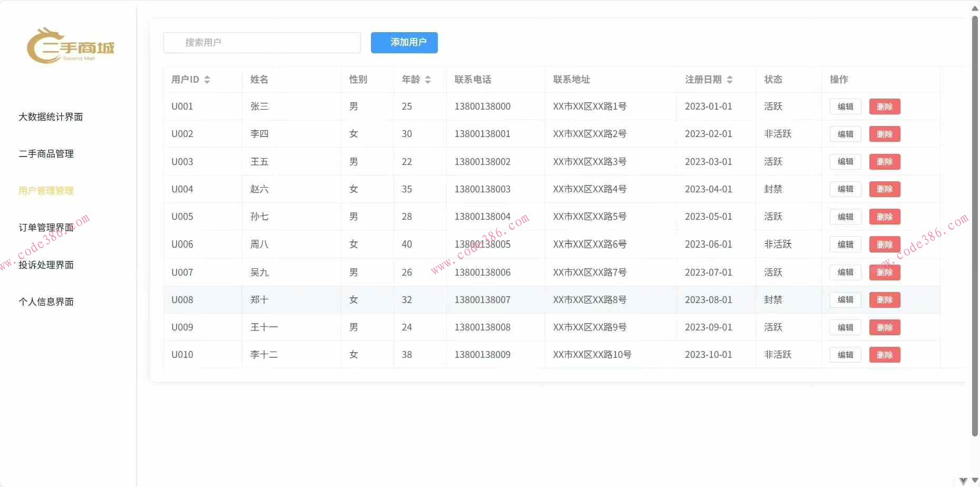Select 用户管理管理 navigation item
This screenshot has height=487, width=980.
click(x=46, y=191)
